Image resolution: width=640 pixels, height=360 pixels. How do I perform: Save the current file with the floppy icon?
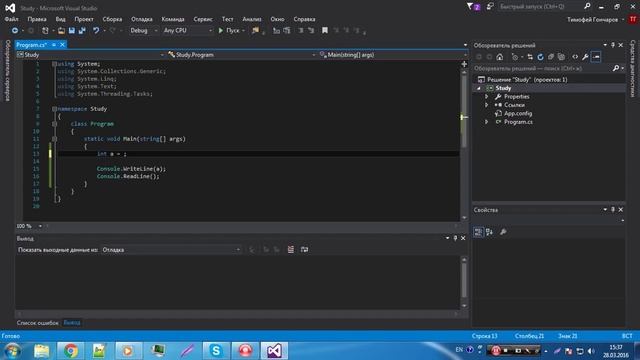point(72,31)
